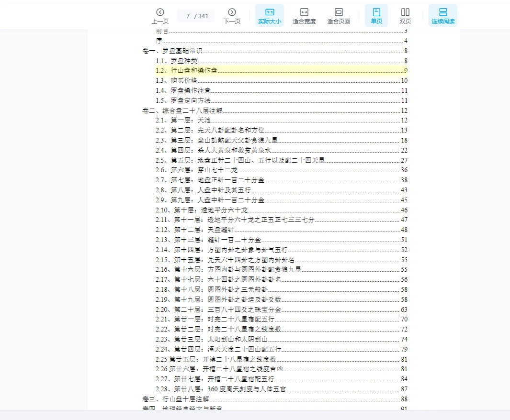Screen dimensions: 510x420
Task: Switch to double page mode (双页)
Action: click(405, 16)
